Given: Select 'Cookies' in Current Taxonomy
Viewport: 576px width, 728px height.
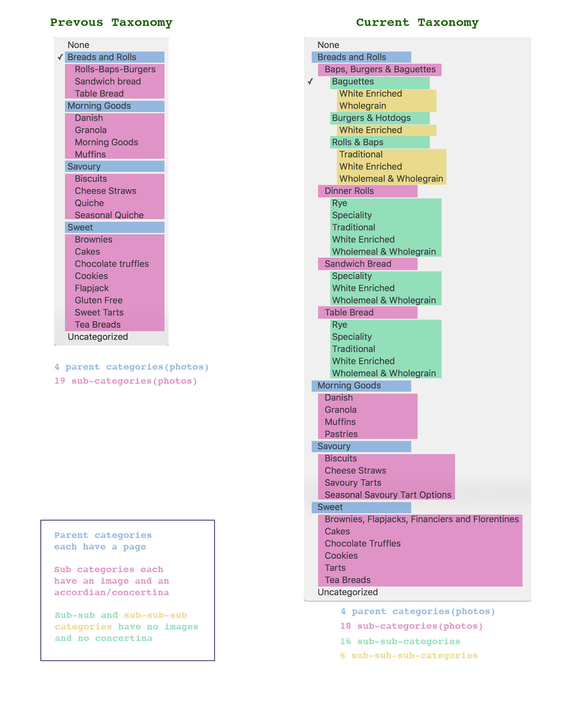Looking at the screenshot, I should pos(341,555).
